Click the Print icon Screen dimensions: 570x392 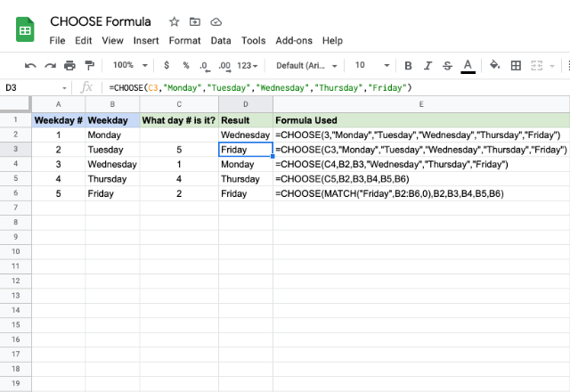tap(69, 65)
